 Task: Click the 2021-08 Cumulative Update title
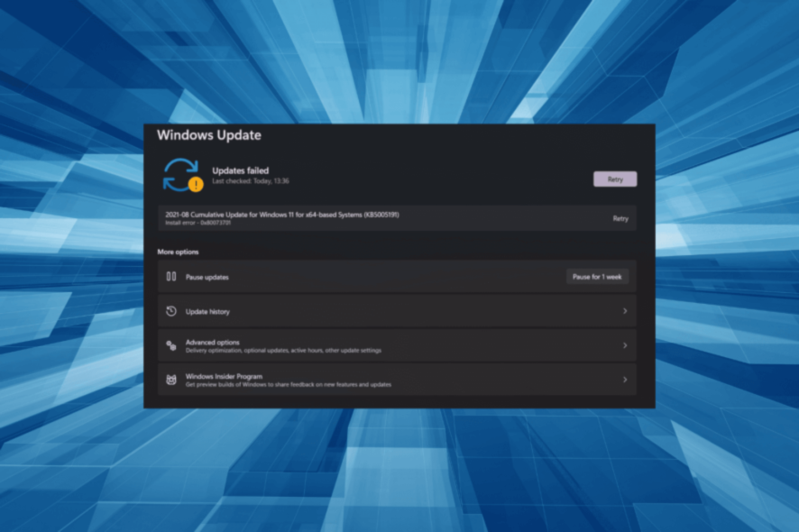pos(282,215)
